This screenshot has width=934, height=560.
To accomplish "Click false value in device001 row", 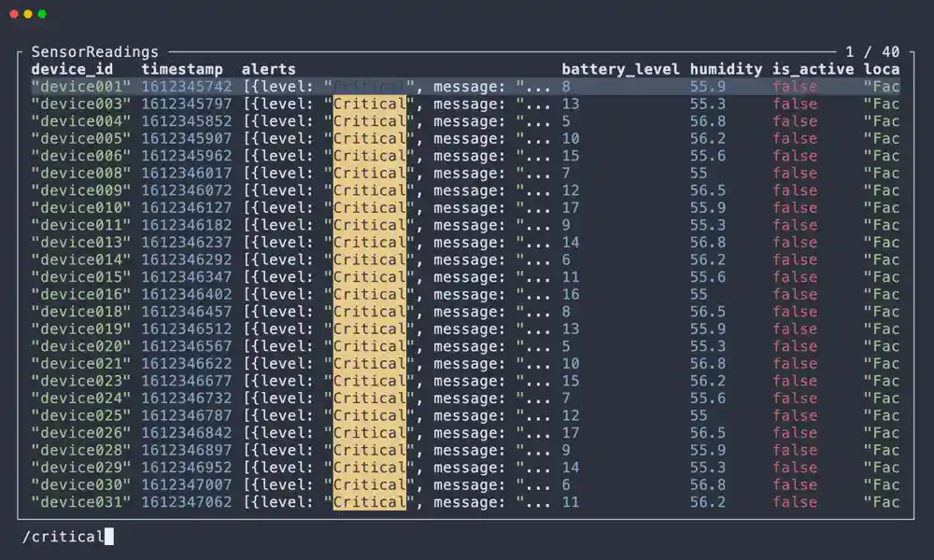I will point(795,86).
